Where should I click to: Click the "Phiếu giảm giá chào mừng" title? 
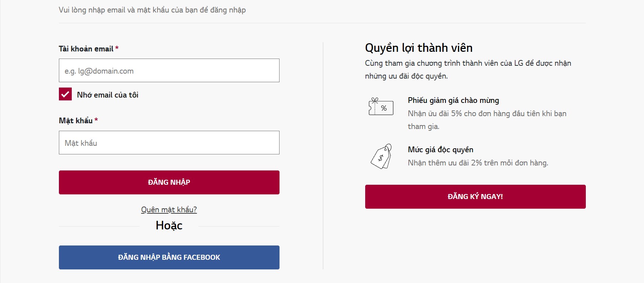pos(453,100)
